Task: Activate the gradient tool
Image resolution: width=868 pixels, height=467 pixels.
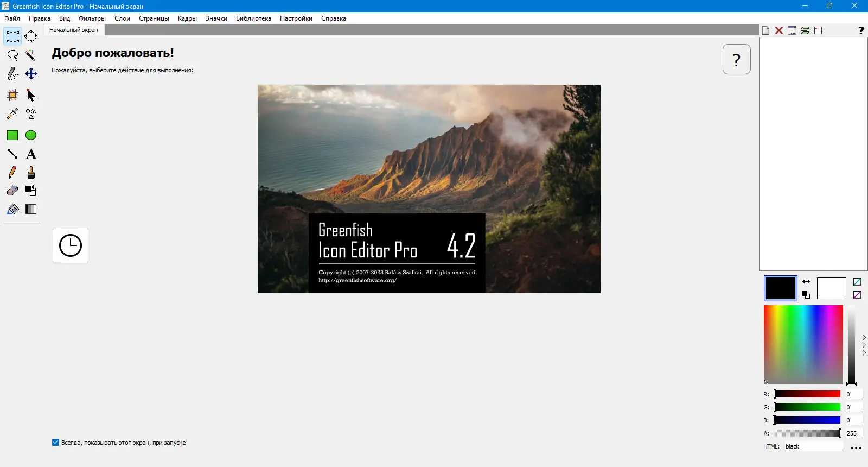Action: click(x=31, y=209)
